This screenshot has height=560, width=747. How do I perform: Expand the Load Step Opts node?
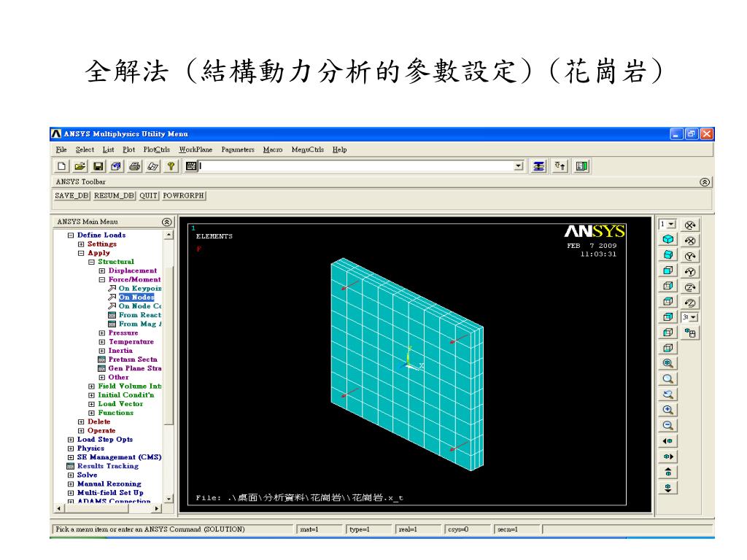coord(71,440)
